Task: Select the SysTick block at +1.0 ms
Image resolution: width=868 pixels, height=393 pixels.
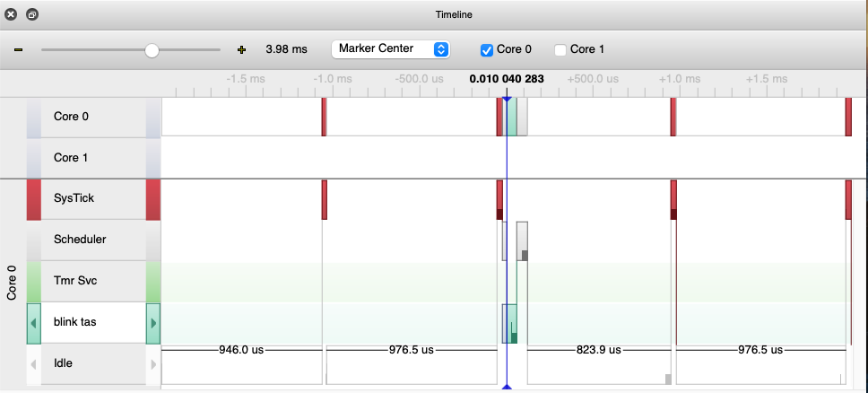Action: pos(673,199)
